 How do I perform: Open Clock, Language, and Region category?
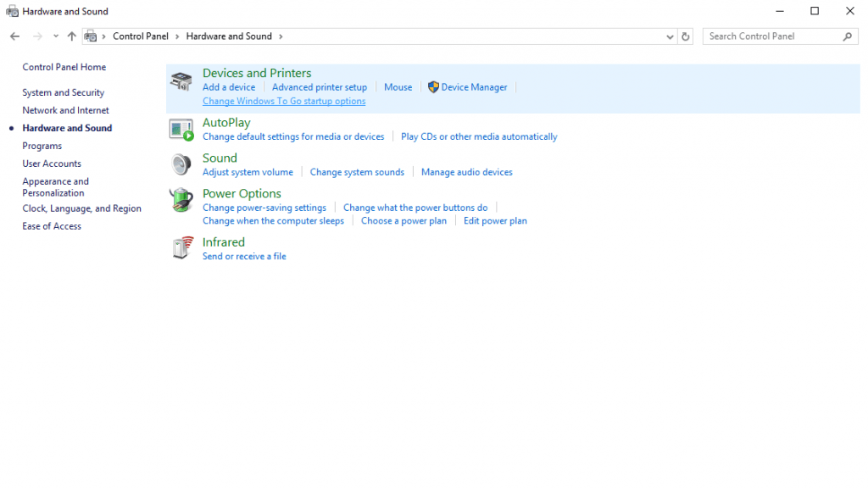click(x=81, y=208)
